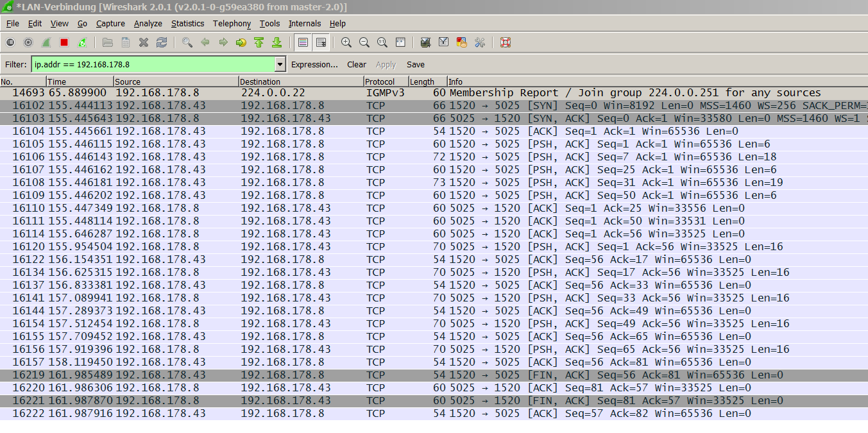Select packet 16106 with Len=18
The height and width of the screenshot is (433, 868).
[434, 157]
